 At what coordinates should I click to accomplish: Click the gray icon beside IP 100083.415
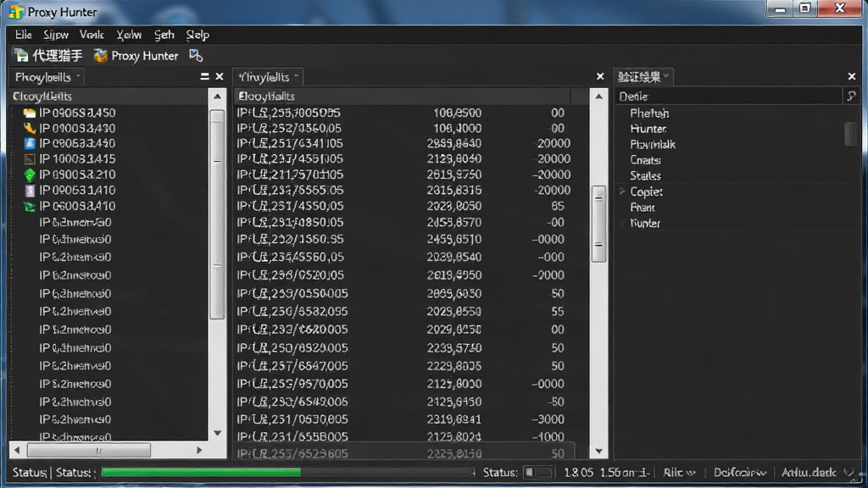[x=30, y=159]
